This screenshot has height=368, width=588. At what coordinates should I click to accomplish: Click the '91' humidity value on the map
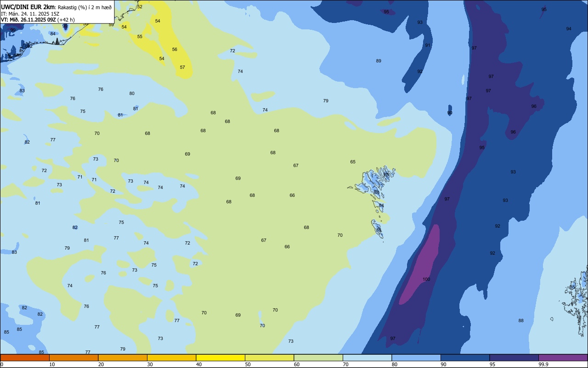(x=428, y=45)
